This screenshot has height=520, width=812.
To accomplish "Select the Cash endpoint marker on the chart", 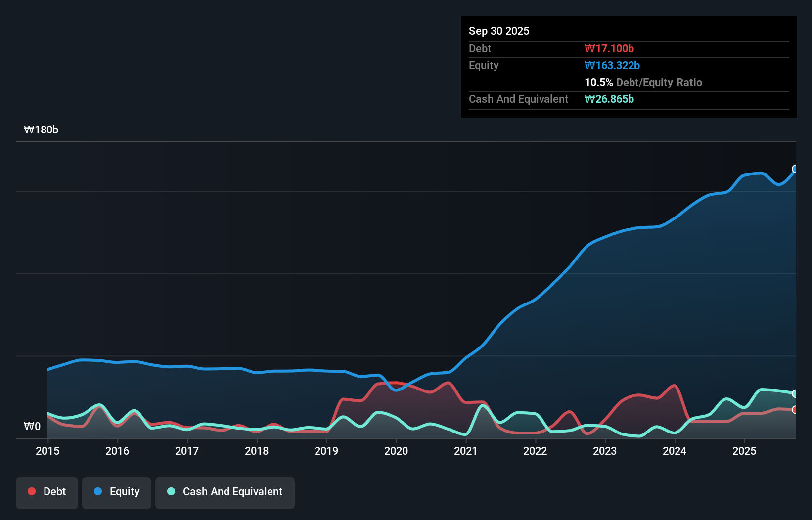I will pyautogui.click(x=795, y=393).
